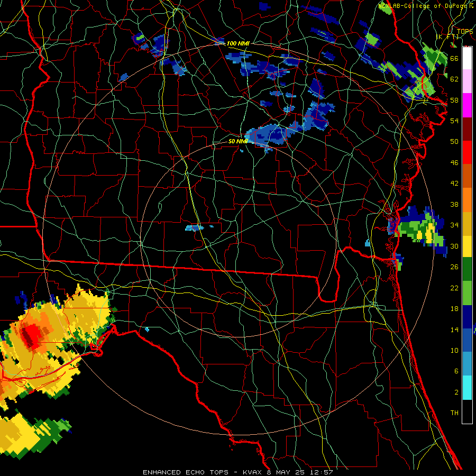Click the yellow-green offshore echo near the east coast
This screenshot has width=476, height=476.
[422, 228]
